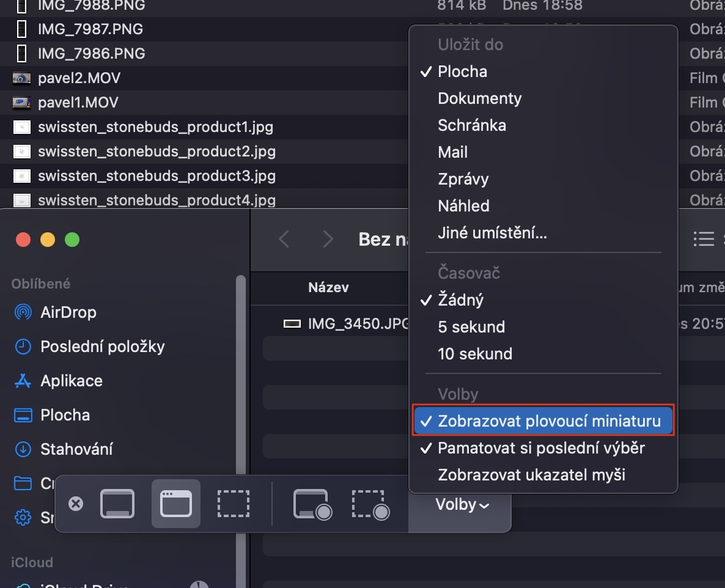Select capture selected portion icon
The width and height of the screenshot is (725, 588).
(x=234, y=504)
